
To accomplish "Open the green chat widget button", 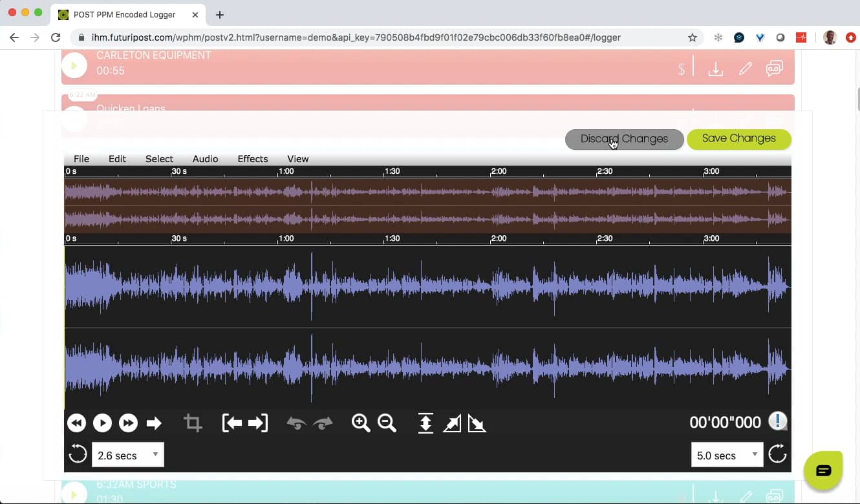I will pyautogui.click(x=823, y=470).
